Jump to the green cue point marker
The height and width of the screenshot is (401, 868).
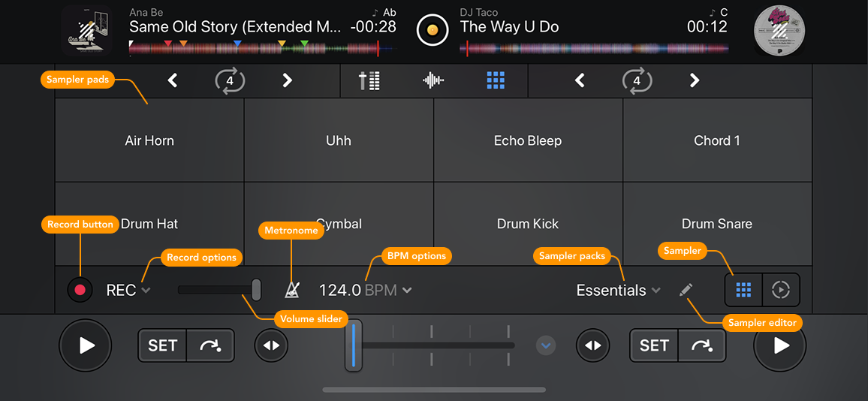pyautogui.click(x=304, y=44)
